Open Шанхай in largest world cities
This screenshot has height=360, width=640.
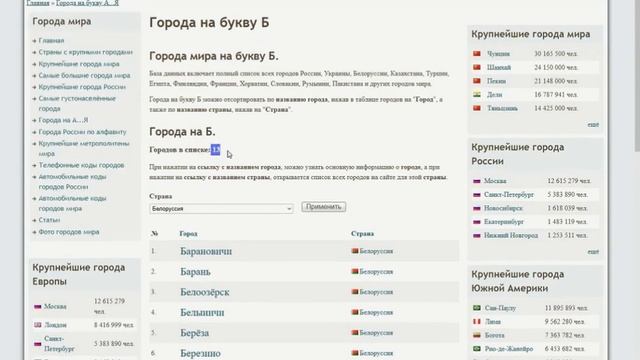pyautogui.click(x=499, y=67)
